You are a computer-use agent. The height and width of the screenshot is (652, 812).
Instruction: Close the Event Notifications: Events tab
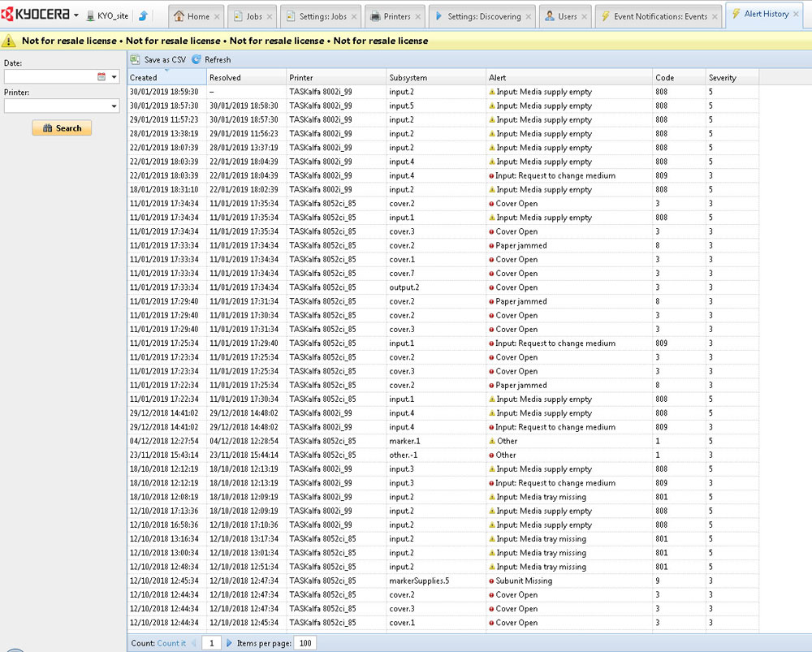pyautogui.click(x=715, y=16)
